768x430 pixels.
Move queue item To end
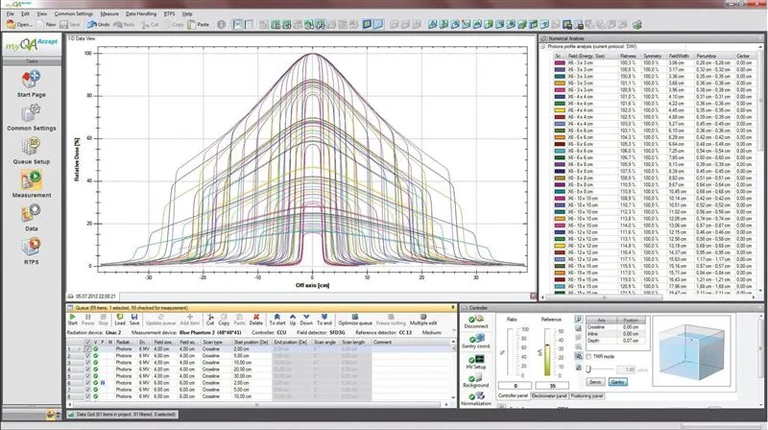point(324,320)
